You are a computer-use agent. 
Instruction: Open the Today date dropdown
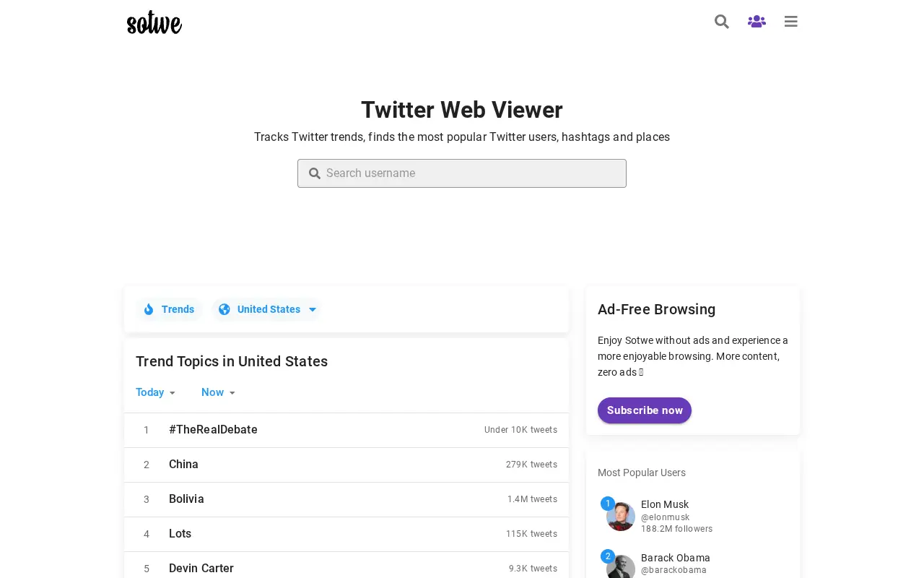tap(156, 392)
